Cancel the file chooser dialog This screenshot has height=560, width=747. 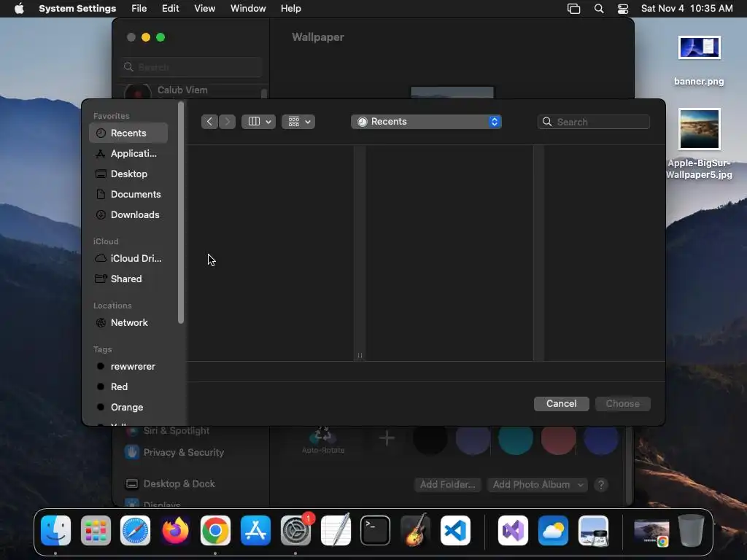[561, 403]
